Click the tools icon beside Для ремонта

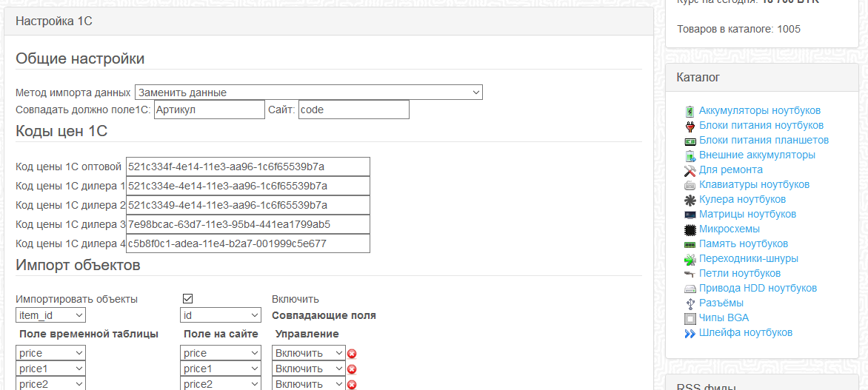pyautogui.click(x=690, y=169)
